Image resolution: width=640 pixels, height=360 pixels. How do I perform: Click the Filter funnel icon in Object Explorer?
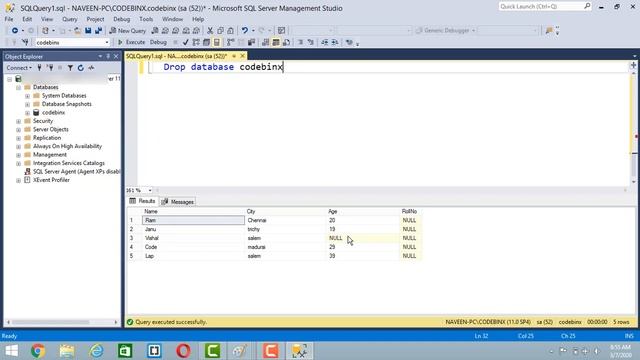(x=70, y=68)
